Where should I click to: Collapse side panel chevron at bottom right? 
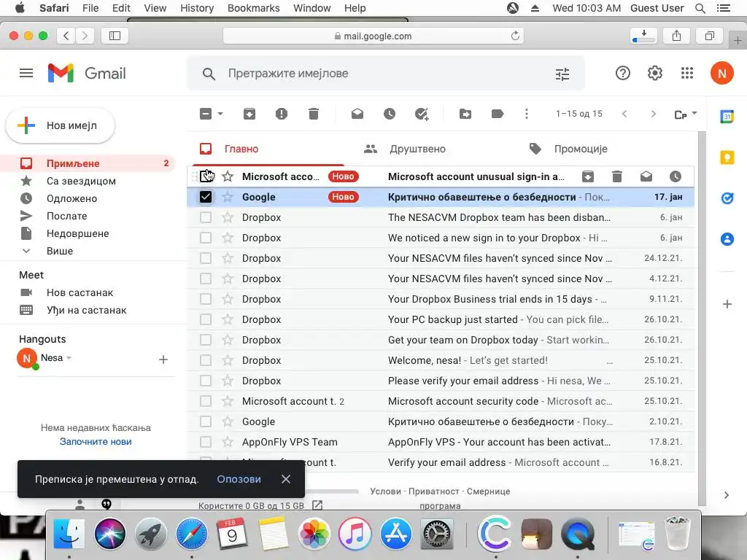[727, 495]
